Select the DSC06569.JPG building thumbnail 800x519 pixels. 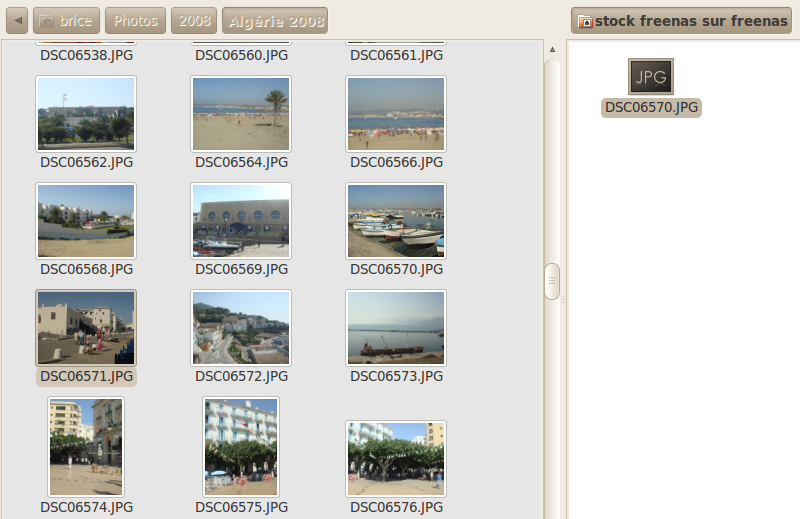pos(241,221)
